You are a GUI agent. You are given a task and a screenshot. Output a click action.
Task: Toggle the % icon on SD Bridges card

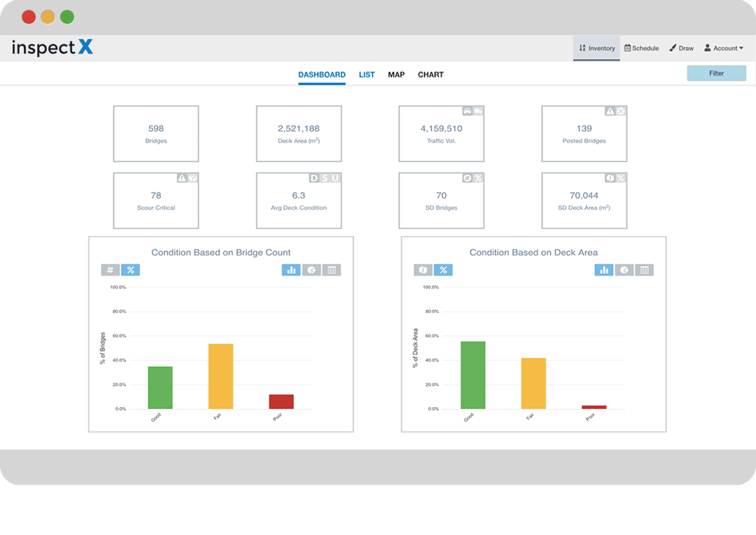(478, 178)
